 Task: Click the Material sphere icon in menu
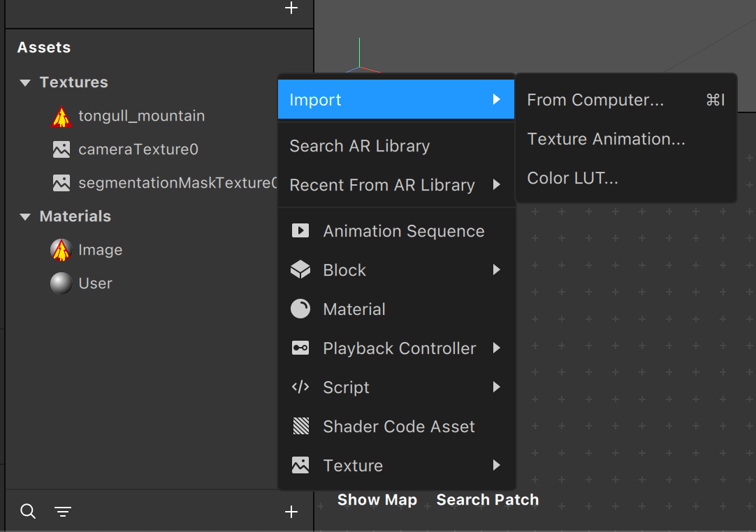point(300,309)
